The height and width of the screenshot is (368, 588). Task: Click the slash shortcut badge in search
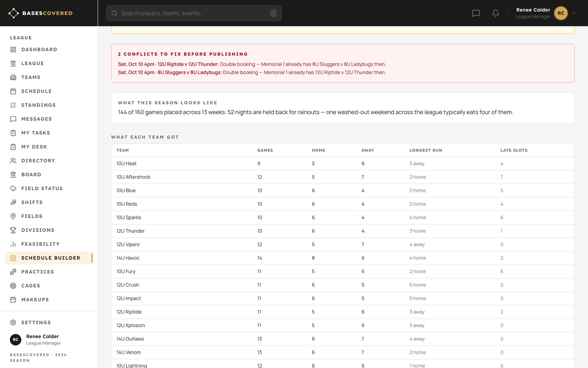(273, 13)
